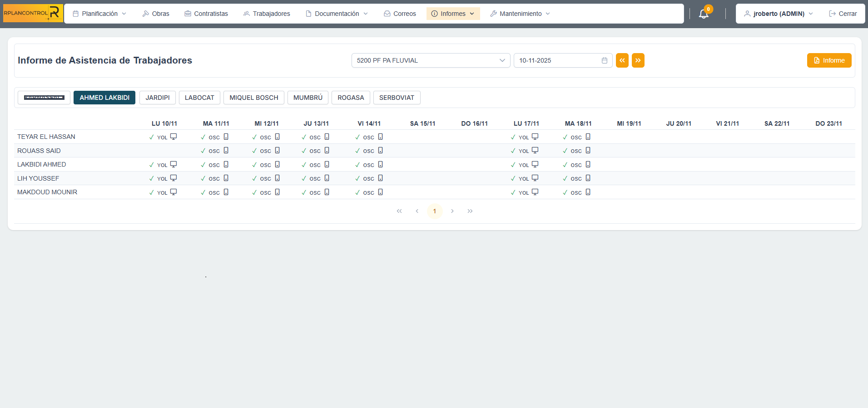Switch to the MIQUEL BOSCH tab
This screenshot has width=868, height=408.
(x=253, y=98)
